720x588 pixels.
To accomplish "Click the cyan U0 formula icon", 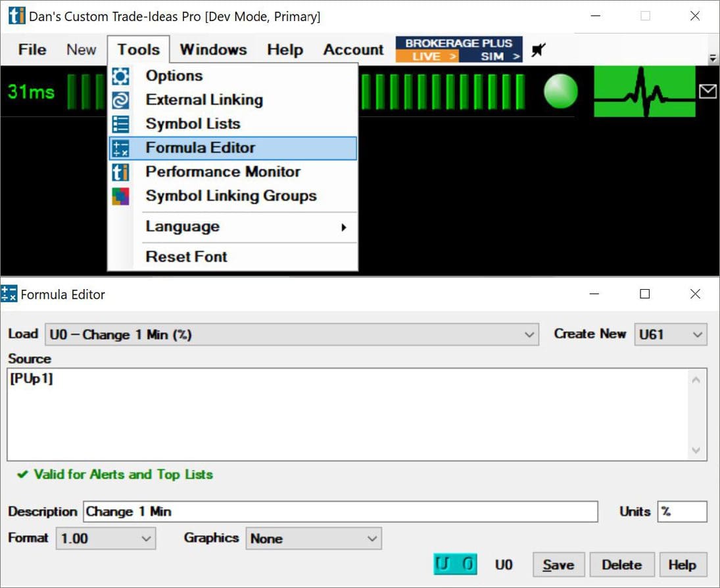I will pyautogui.click(x=455, y=564).
